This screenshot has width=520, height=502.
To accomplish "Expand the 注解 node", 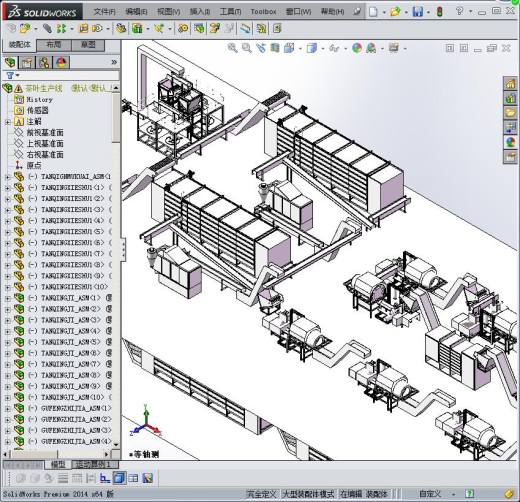I will tap(7, 122).
